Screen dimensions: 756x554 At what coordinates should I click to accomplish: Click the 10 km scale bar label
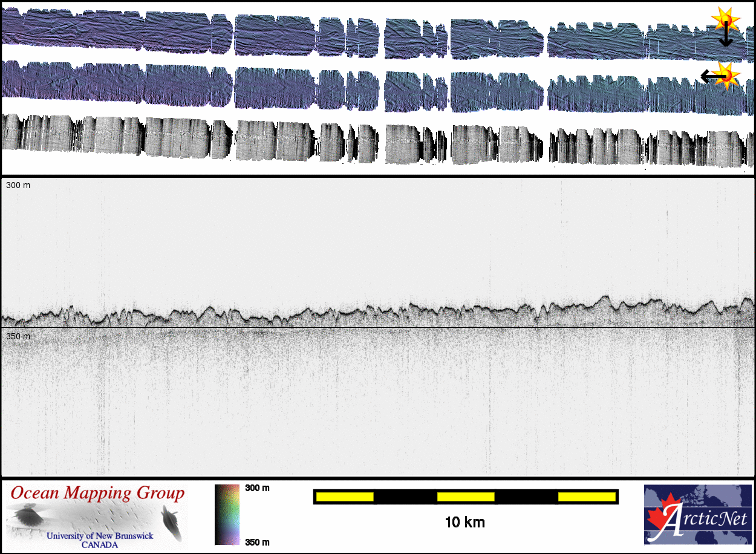464,522
